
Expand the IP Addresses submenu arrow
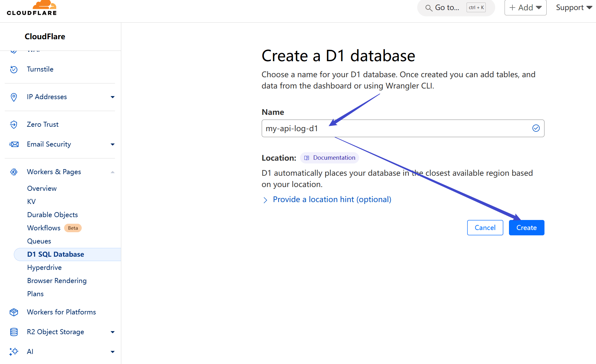112,97
